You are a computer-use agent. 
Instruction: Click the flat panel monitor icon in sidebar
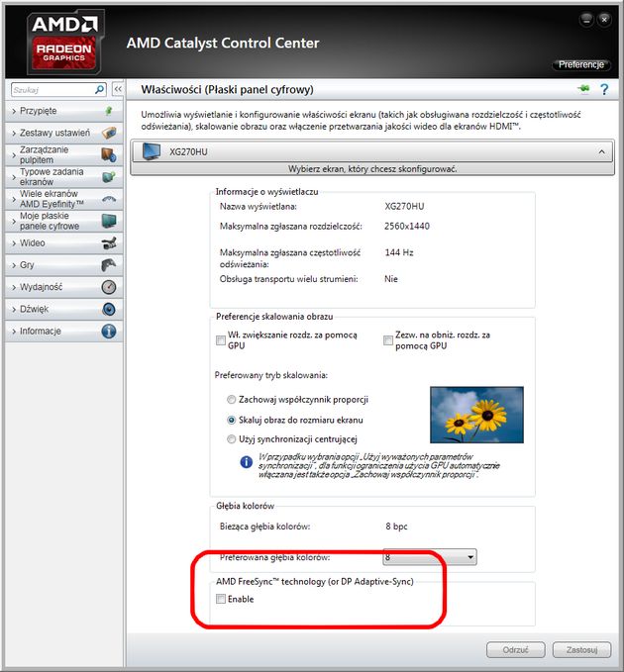coord(109,221)
